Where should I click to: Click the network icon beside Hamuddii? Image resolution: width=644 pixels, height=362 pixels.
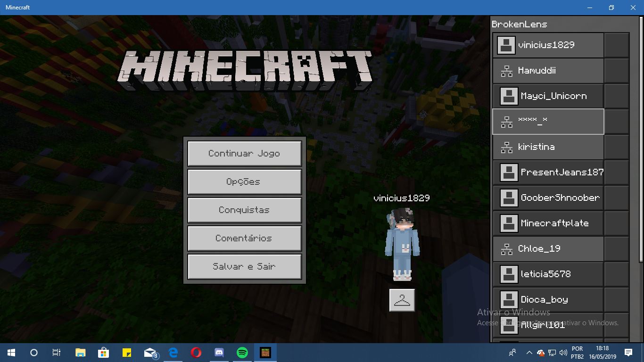tap(507, 71)
